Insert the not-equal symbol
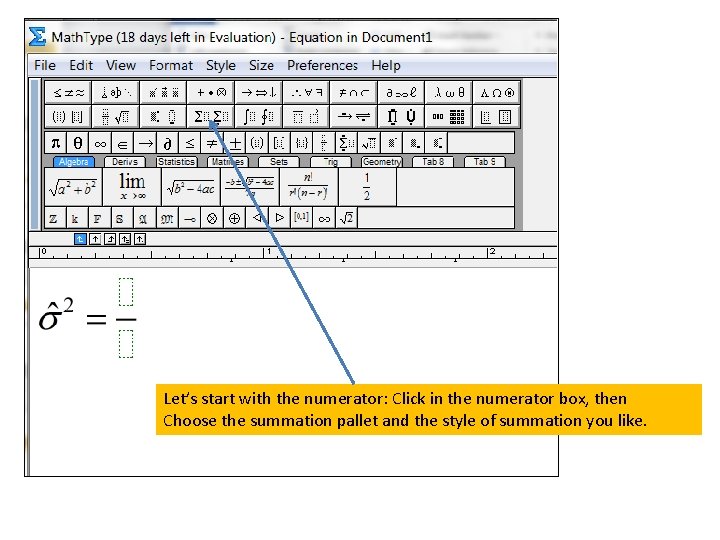720x540 pixels. click(212, 143)
